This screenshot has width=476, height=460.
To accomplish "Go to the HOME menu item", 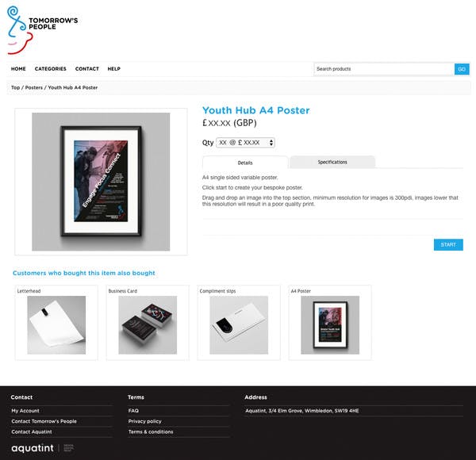I will (18, 69).
